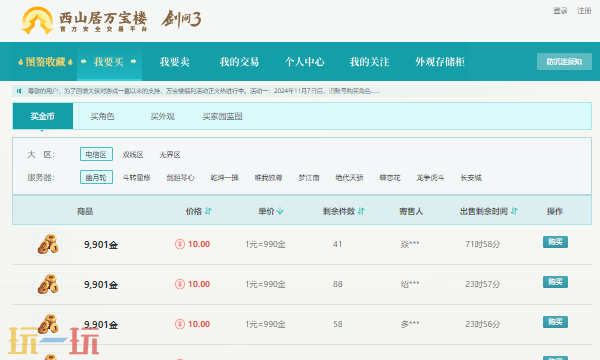The image size is (600, 360).
Task: Switch to the 买家园蓝图 tab
Action: (x=222, y=116)
